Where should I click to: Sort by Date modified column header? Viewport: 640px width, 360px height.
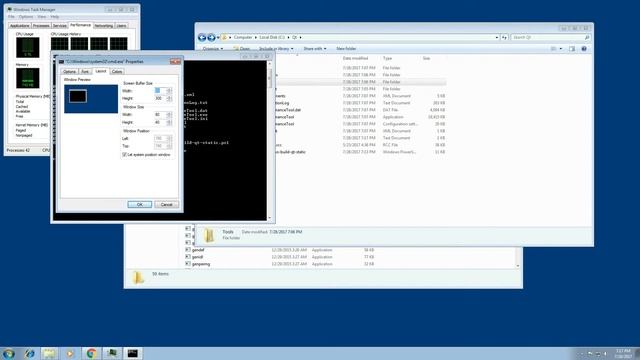356,58
